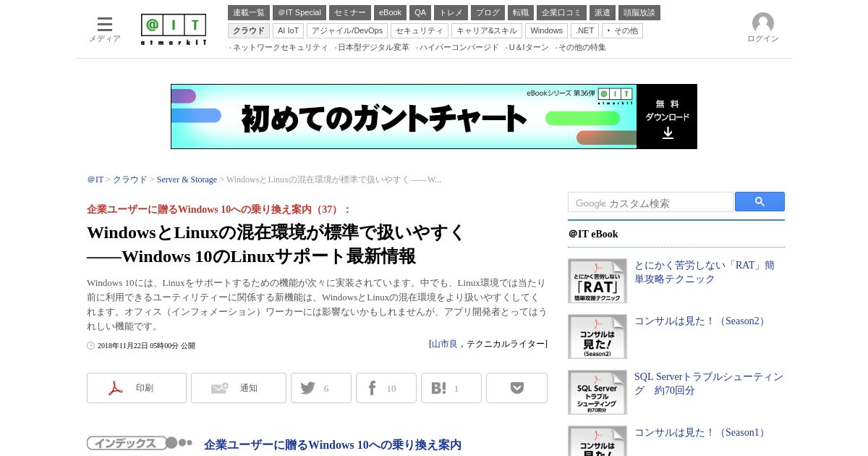
Task: Open 企業ユーザーに贈るWindows 10への乗り換え案内 index link
Action: (x=333, y=445)
